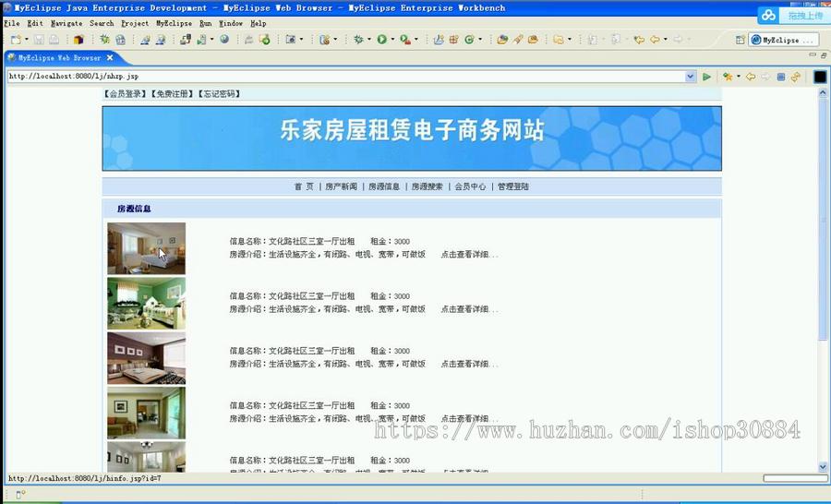Click the browser add-favorite star icon
Viewport: 831px width, 504px height.
coord(728,77)
